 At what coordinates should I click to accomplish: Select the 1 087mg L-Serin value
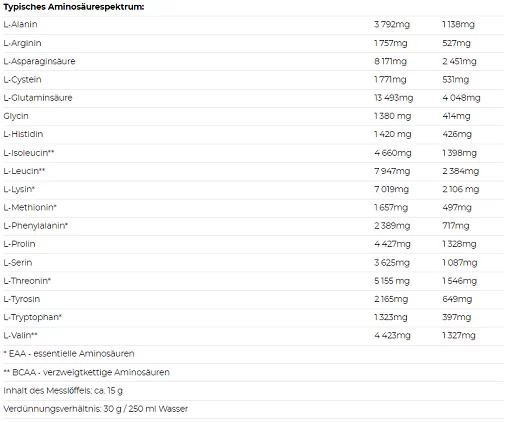460,263
